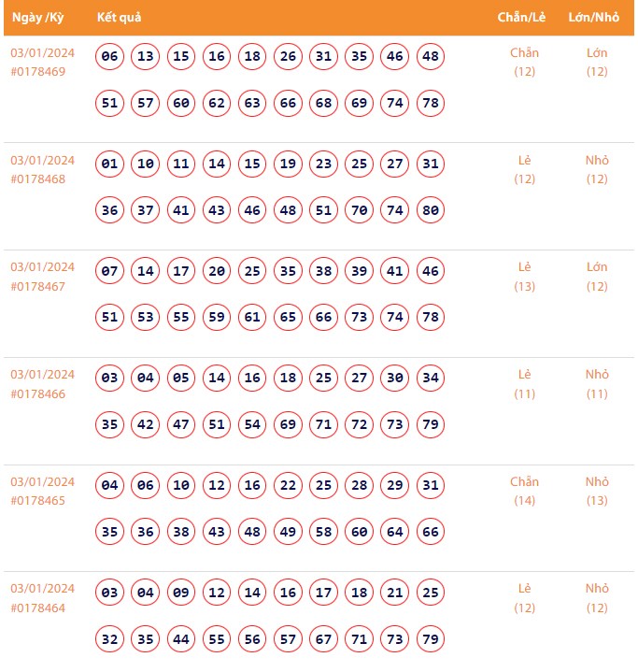Open draw #0178469 link
Screen dimensions: 638x672
point(38,72)
